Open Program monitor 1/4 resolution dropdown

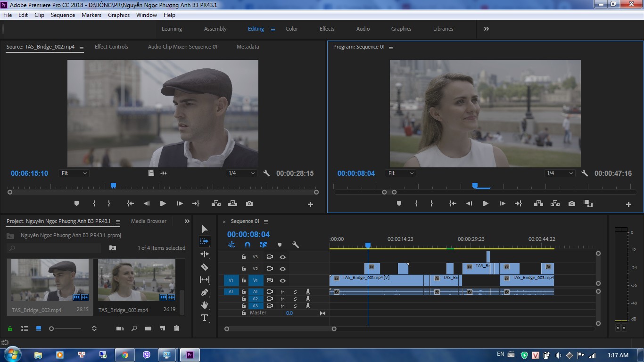tap(559, 173)
